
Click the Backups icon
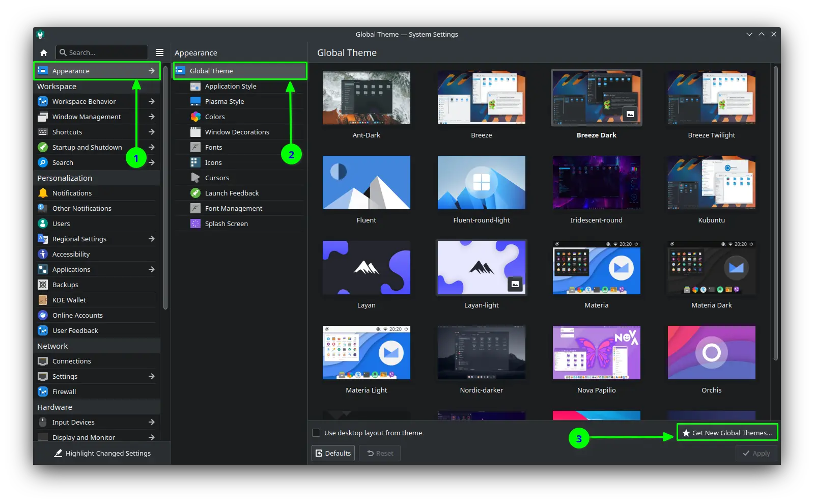(x=43, y=285)
